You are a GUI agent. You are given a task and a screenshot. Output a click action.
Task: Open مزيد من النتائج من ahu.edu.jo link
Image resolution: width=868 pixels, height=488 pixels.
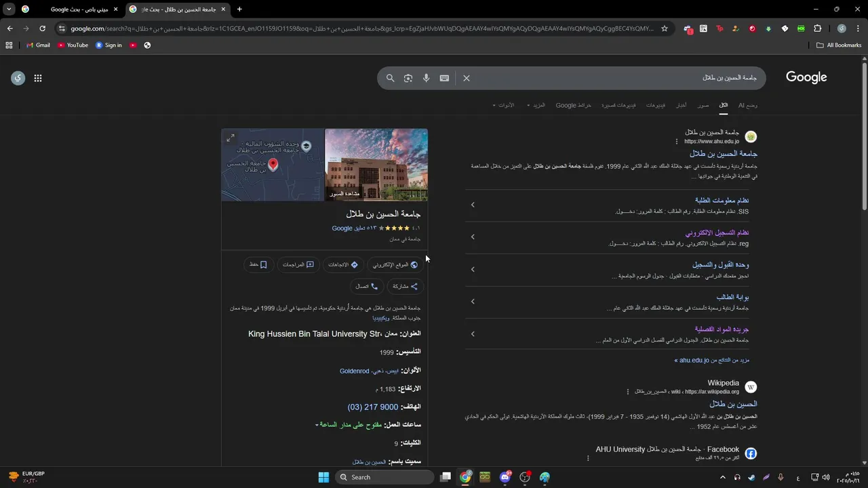(x=712, y=361)
